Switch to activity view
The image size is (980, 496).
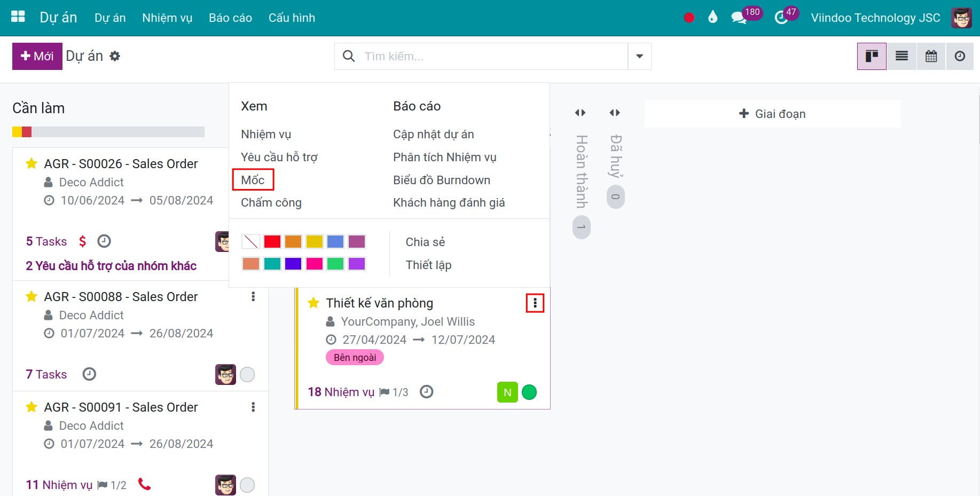[960, 56]
